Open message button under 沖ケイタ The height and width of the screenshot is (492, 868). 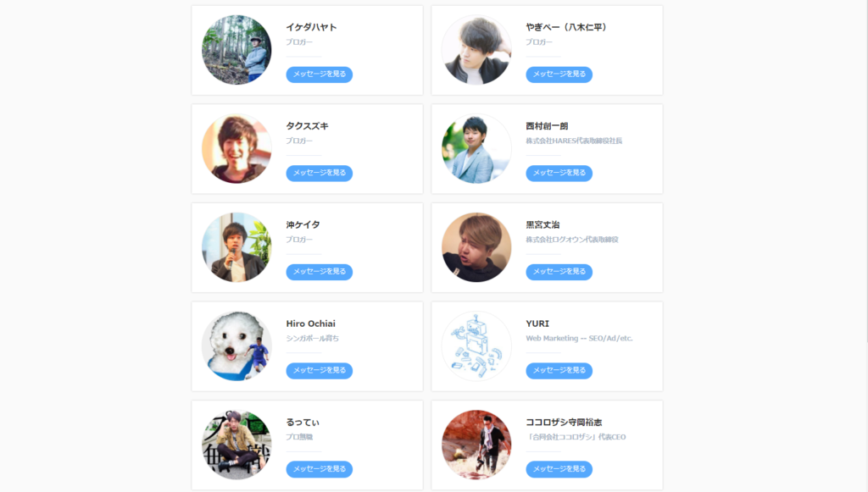click(x=320, y=272)
